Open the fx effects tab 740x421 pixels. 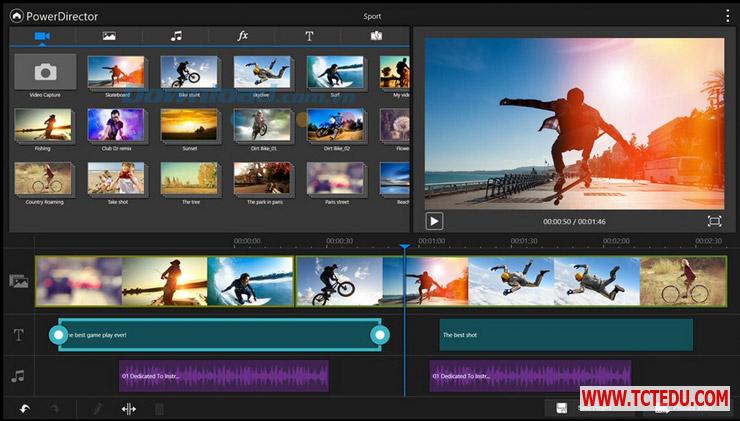tap(243, 36)
